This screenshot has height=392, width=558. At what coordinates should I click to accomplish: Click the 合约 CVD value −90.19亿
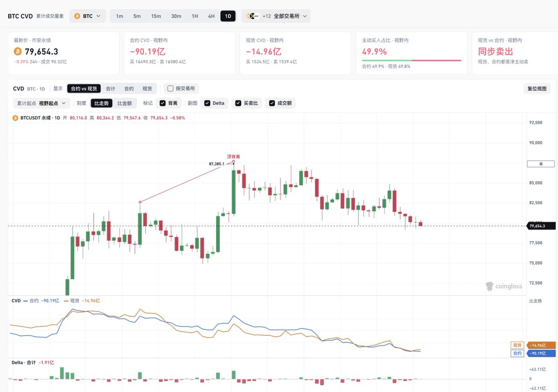coord(148,52)
